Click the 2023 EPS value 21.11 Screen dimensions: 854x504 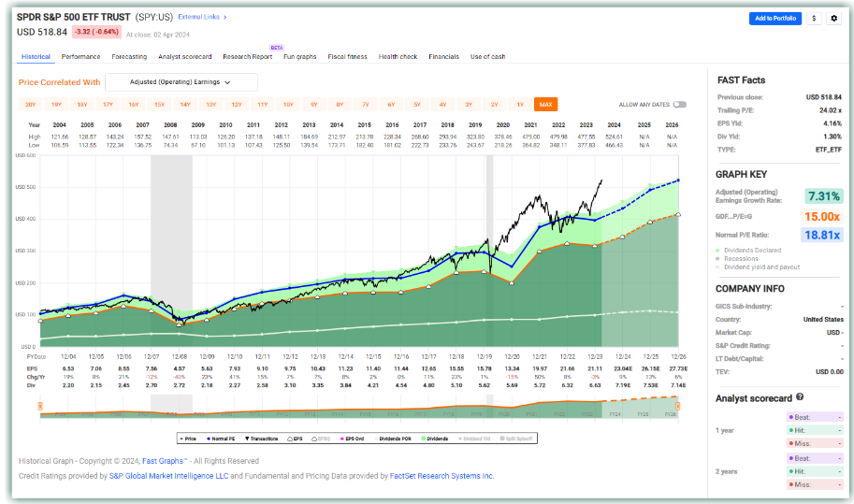595,369
